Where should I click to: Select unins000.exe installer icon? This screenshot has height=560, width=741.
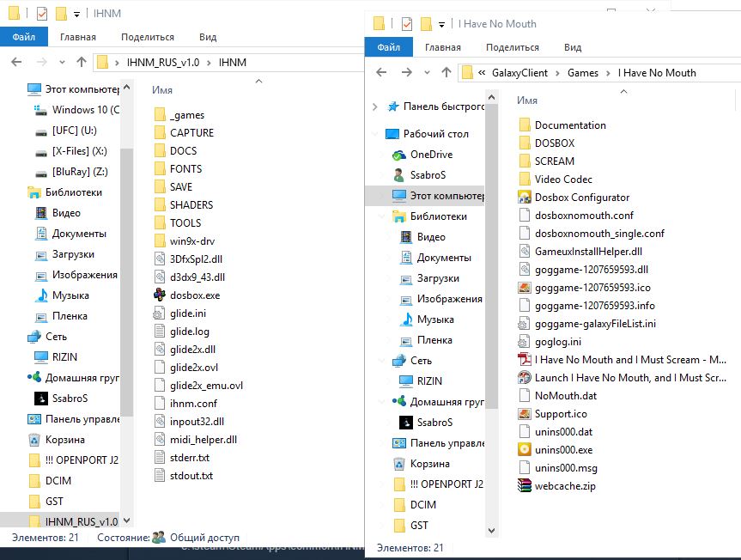click(x=525, y=450)
